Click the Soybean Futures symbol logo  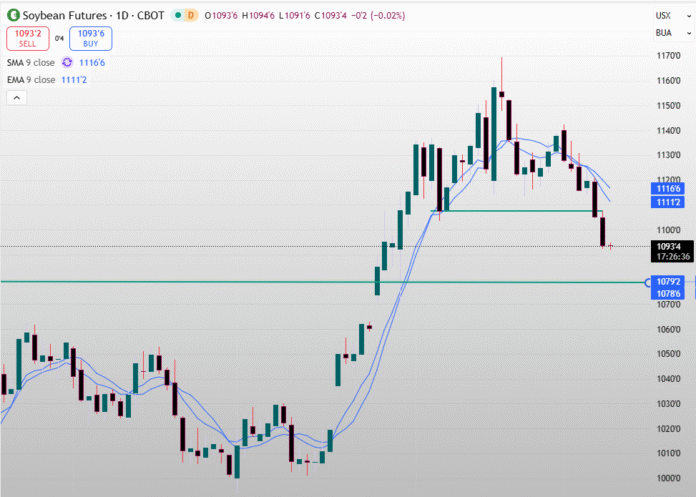13,15
